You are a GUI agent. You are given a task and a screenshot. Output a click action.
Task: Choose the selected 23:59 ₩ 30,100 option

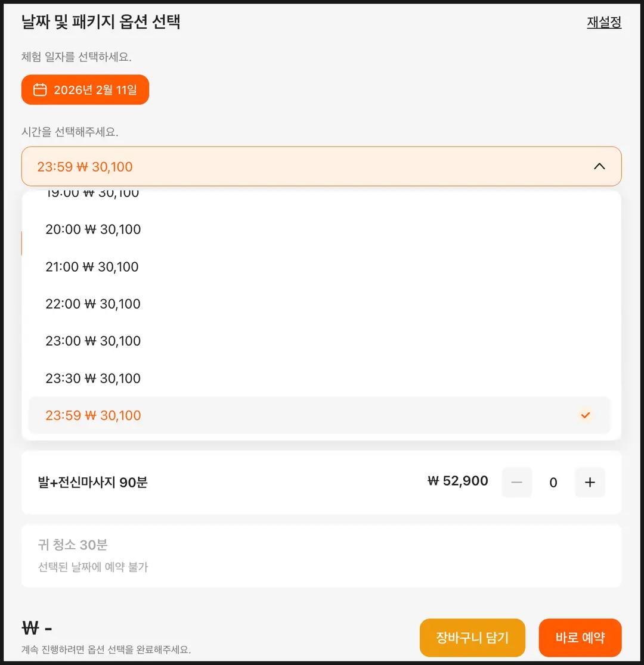pyautogui.click(x=319, y=415)
